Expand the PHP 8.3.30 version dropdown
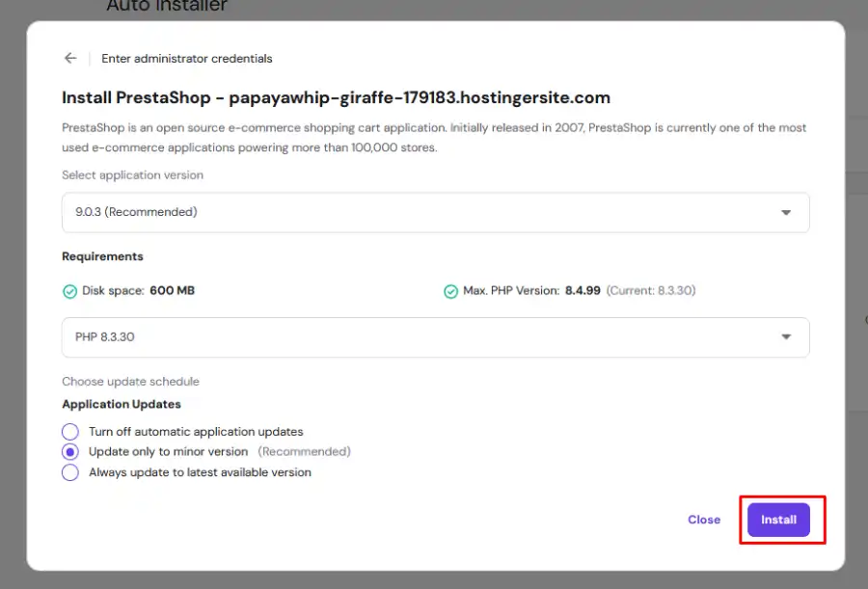 (436, 337)
